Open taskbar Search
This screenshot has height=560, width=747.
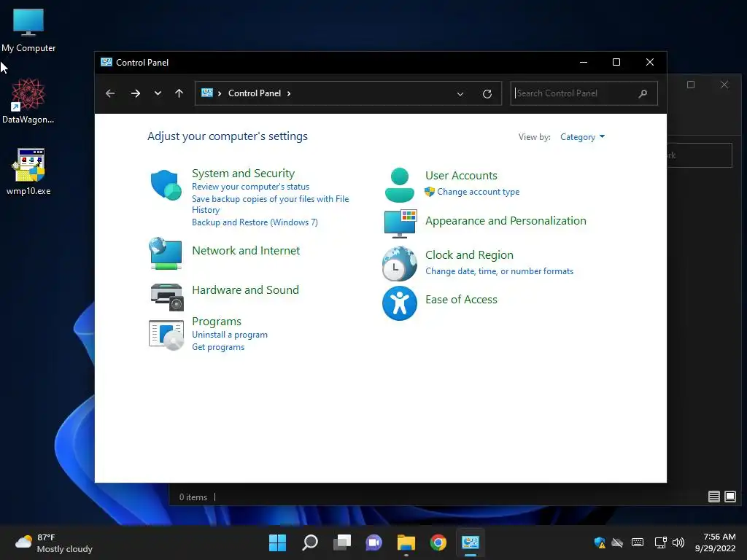coord(310,542)
